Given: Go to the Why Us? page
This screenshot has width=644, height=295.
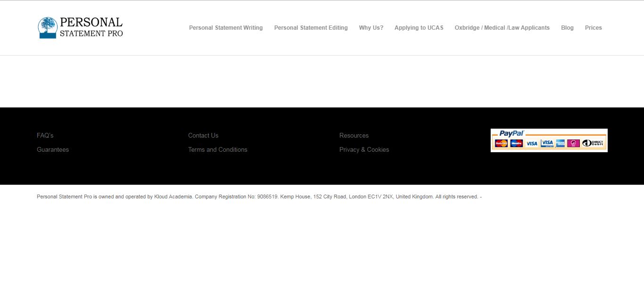Looking at the screenshot, I should [371, 28].
